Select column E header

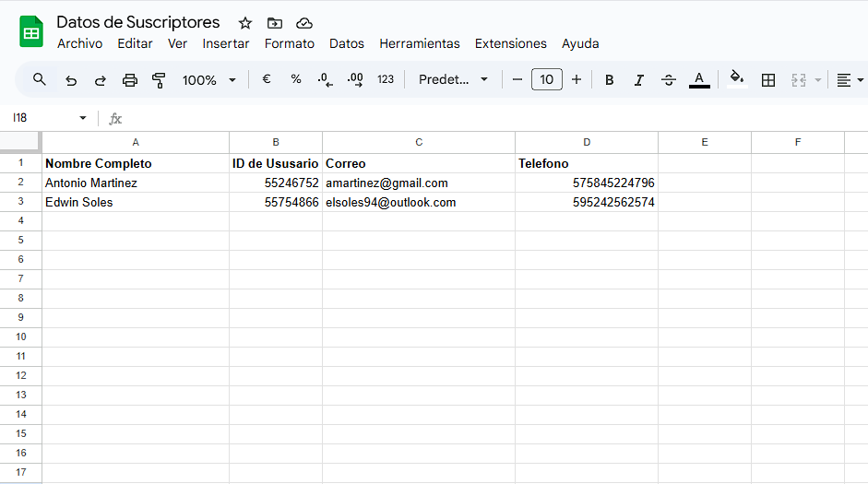705,143
